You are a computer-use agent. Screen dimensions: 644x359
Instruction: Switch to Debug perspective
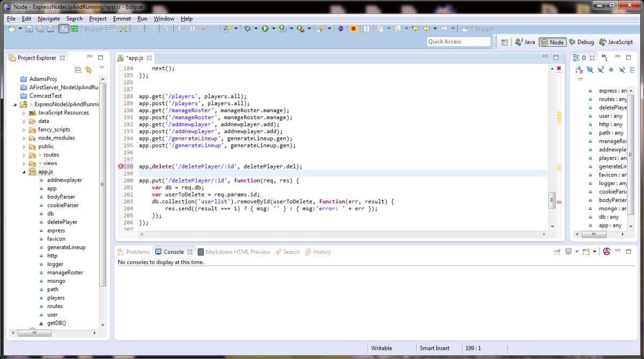582,42
